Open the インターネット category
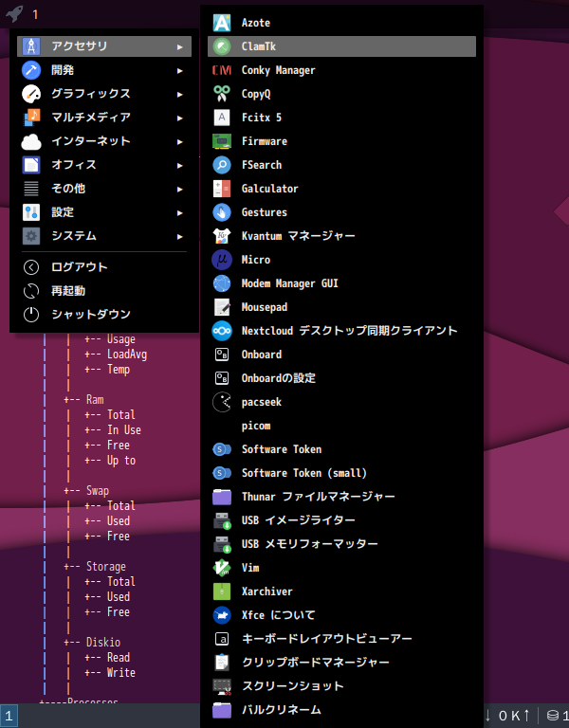 pyautogui.click(x=104, y=141)
